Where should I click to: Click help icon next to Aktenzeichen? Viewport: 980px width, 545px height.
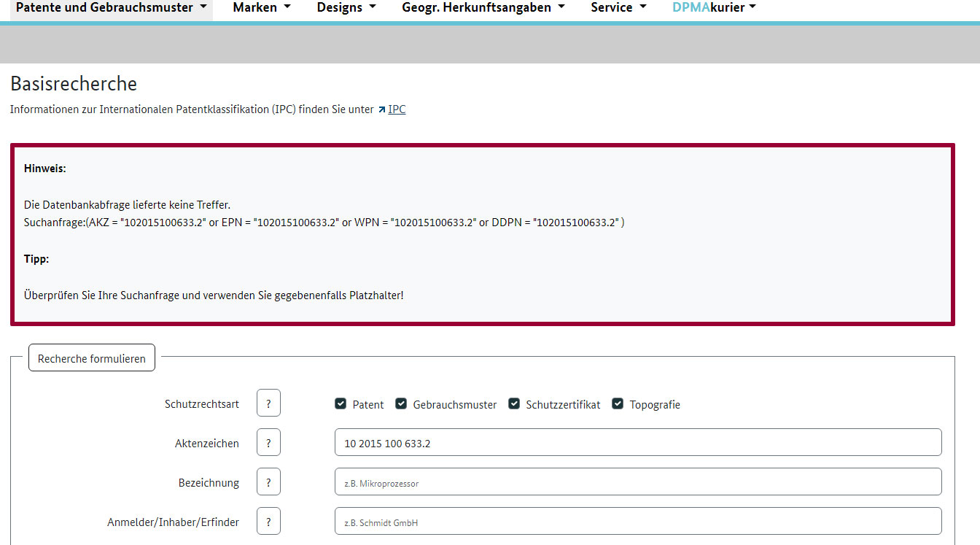click(268, 443)
